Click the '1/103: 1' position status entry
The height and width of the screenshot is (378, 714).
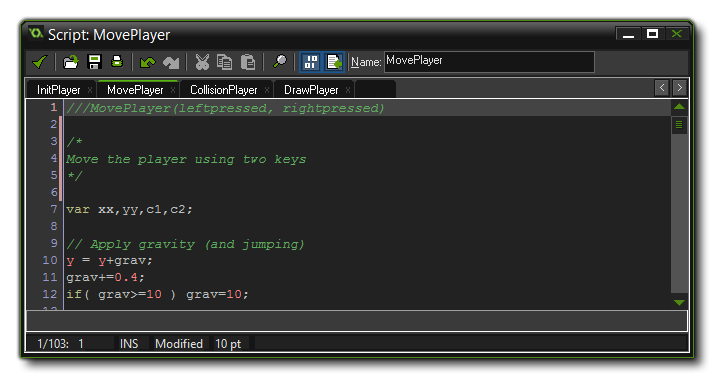pyautogui.click(x=61, y=344)
